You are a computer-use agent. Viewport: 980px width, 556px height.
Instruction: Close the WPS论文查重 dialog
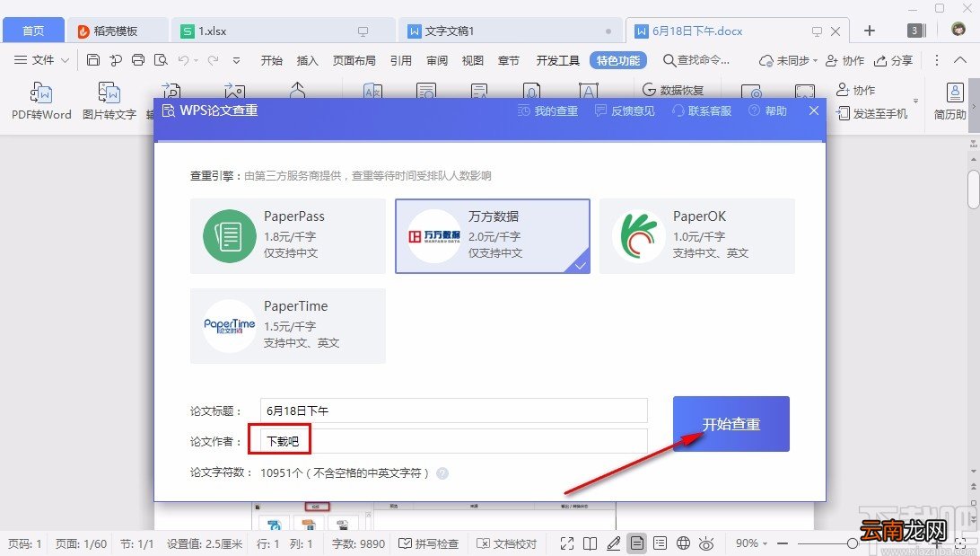pos(813,110)
